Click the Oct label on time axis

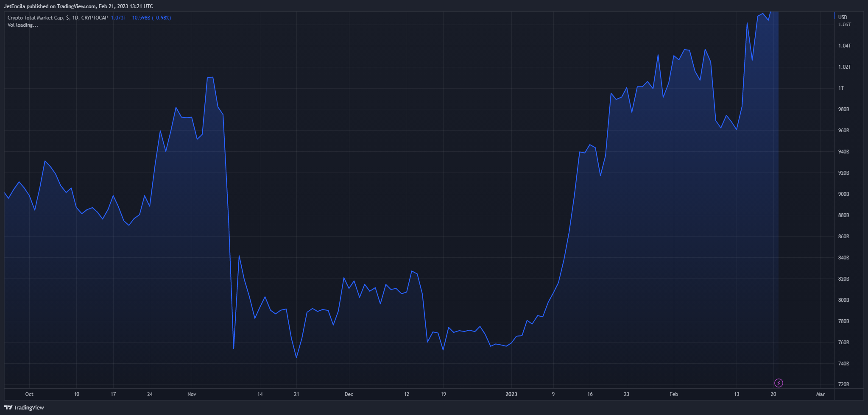pos(29,394)
